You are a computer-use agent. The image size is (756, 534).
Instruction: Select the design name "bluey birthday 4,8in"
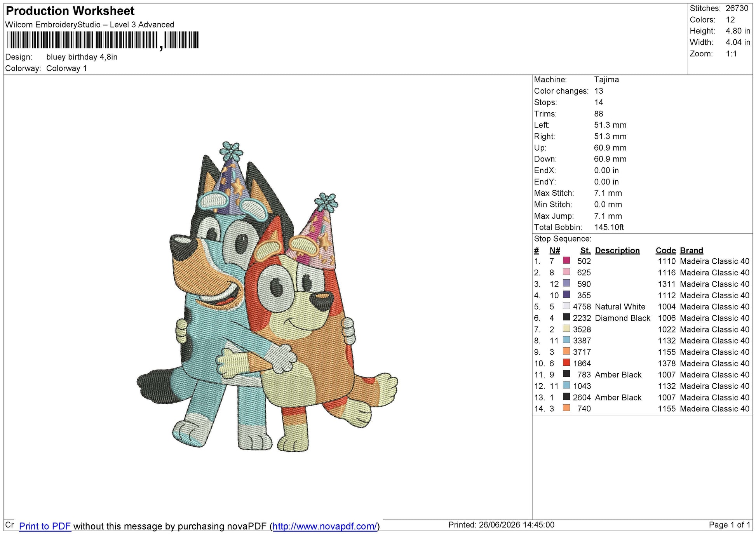[x=82, y=57]
